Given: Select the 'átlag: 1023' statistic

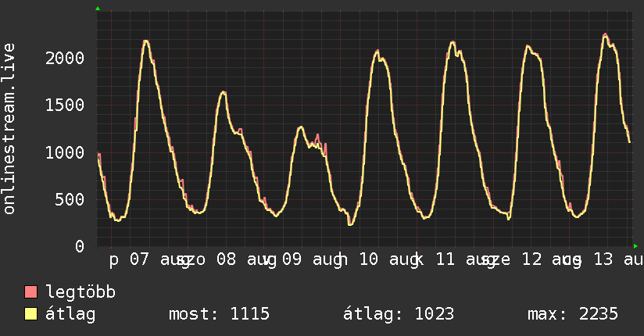Looking at the screenshot, I should pos(399,314).
